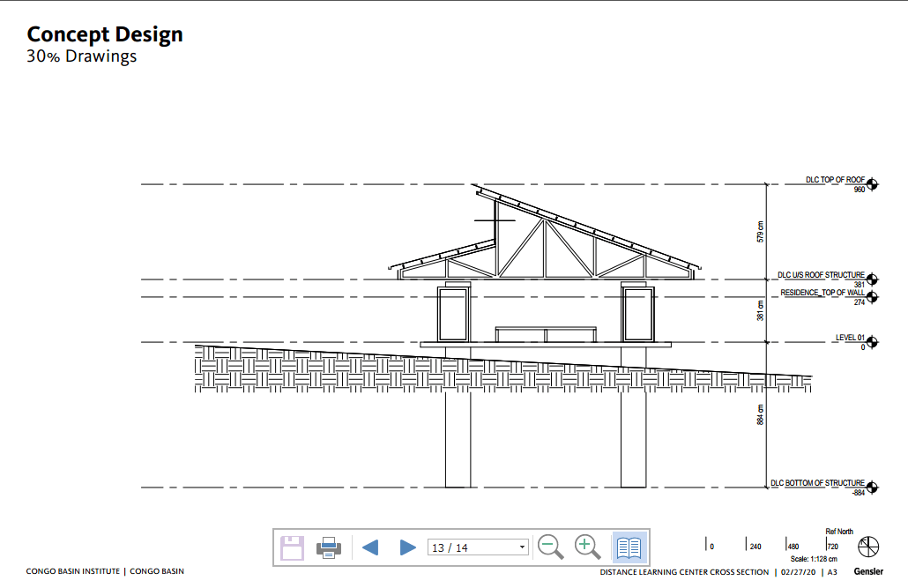Print the document using the printer icon
908x588 pixels.
pyautogui.click(x=329, y=547)
